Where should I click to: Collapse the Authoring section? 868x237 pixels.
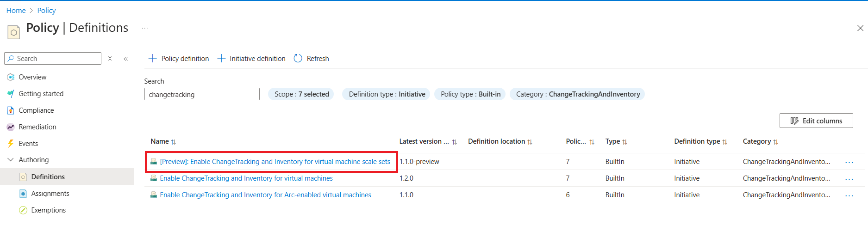pos(11,160)
